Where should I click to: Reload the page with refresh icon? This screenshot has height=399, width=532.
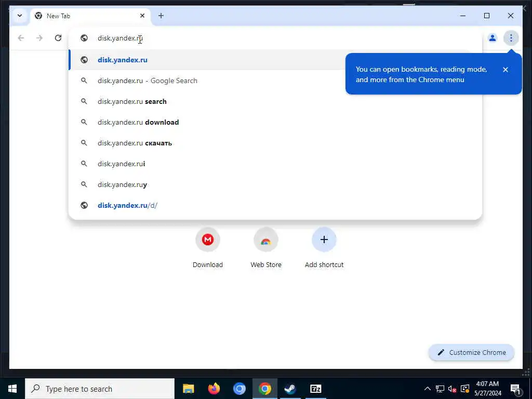pos(58,38)
